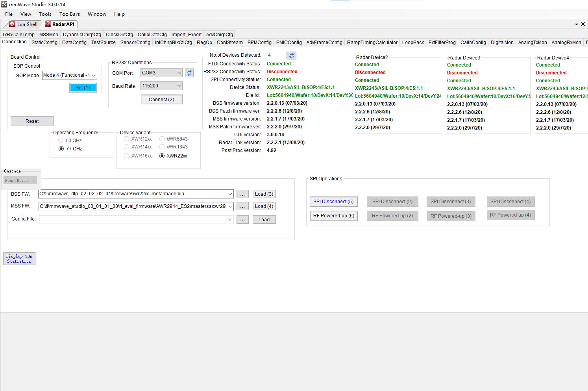Click the RF Powered-up (4) button
Image resolution: width=588 pixels, height=391 pixels.
coord(510,215)
